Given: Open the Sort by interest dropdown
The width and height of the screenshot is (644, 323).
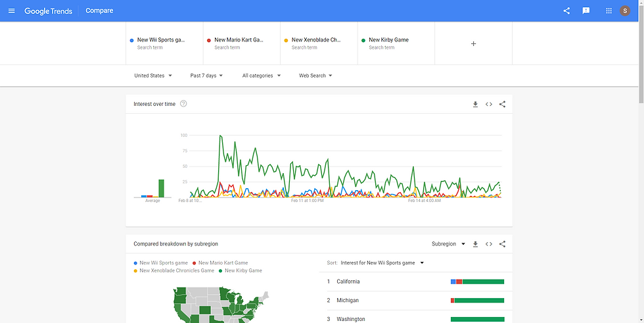Looking at the screenshot, I should coord(382,262).
